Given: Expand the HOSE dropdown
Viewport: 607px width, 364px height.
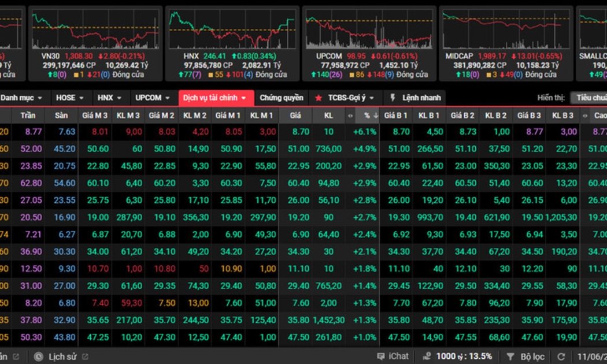Looking at the screenshot, I should point(69,98).
